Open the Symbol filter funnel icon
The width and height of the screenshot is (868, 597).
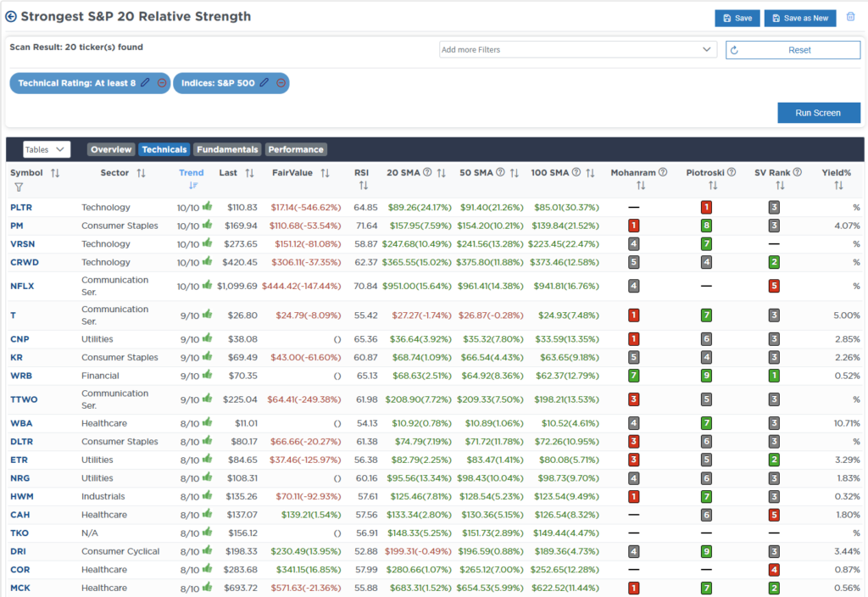pos(19,187)
